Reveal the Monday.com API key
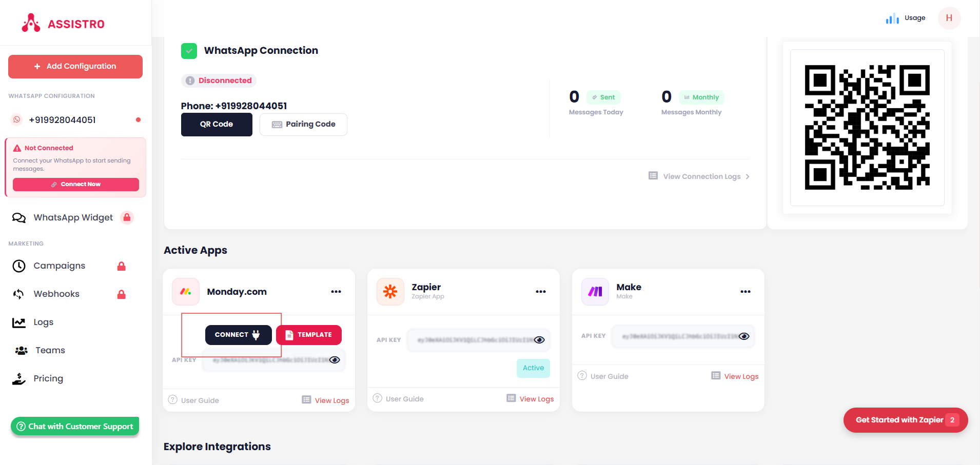This screenshot has height=465, width=980. click(x=335, y=360)
